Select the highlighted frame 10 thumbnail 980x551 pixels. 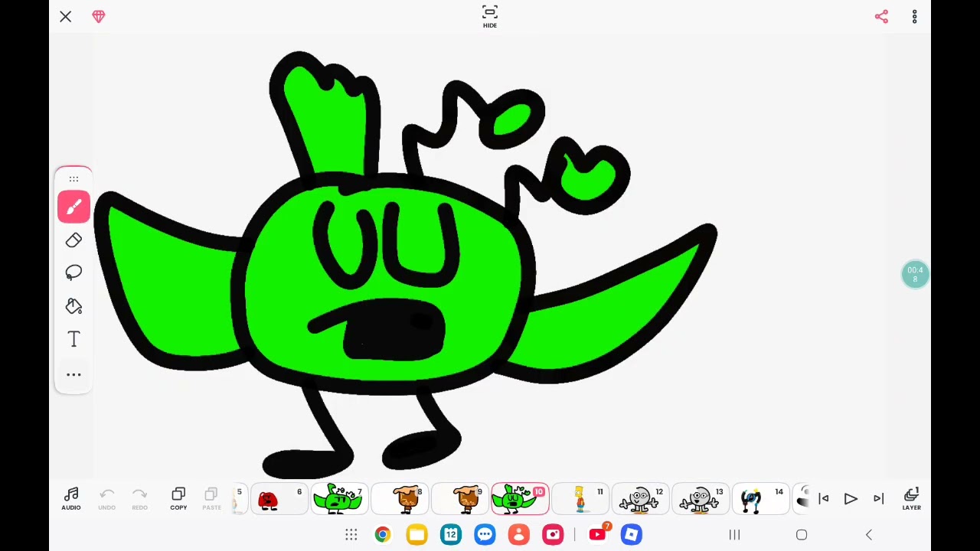[520, 499]
